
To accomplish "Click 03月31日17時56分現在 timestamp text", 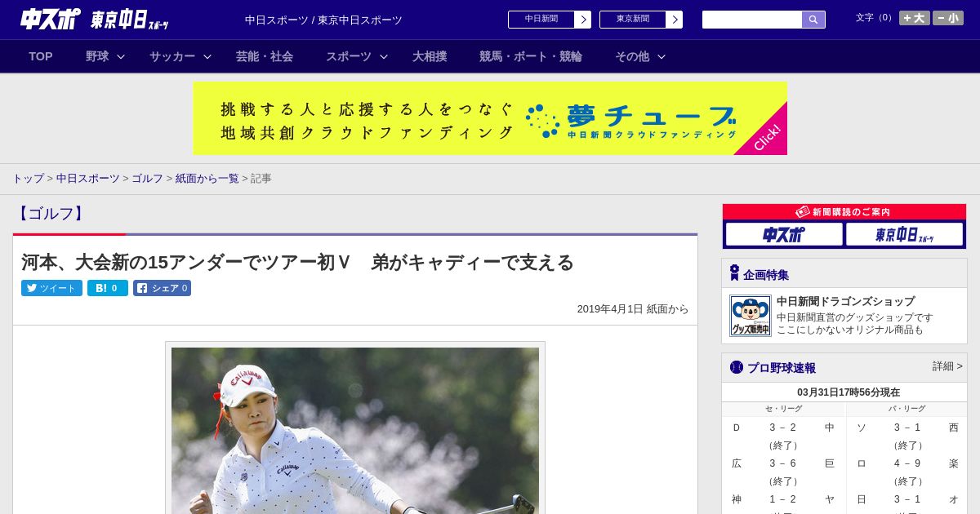I will click(x=849, y=392).
